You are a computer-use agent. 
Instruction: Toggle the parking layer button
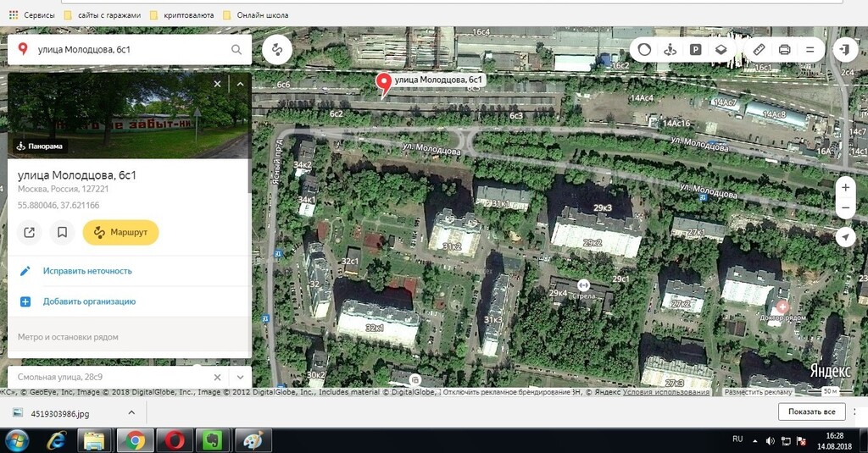[695, 50]
